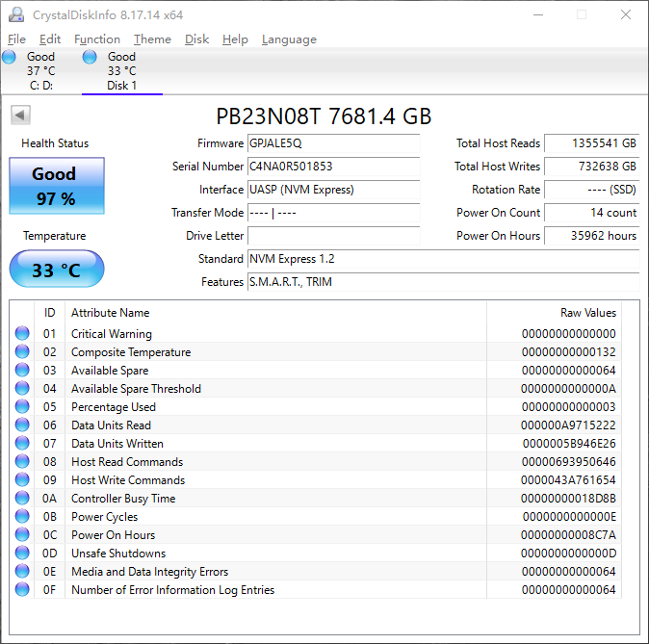This screenshot has width=649, height=644.
Task: Select the Unsafe Shutdowns attribute name
Action: click(118, 554)
